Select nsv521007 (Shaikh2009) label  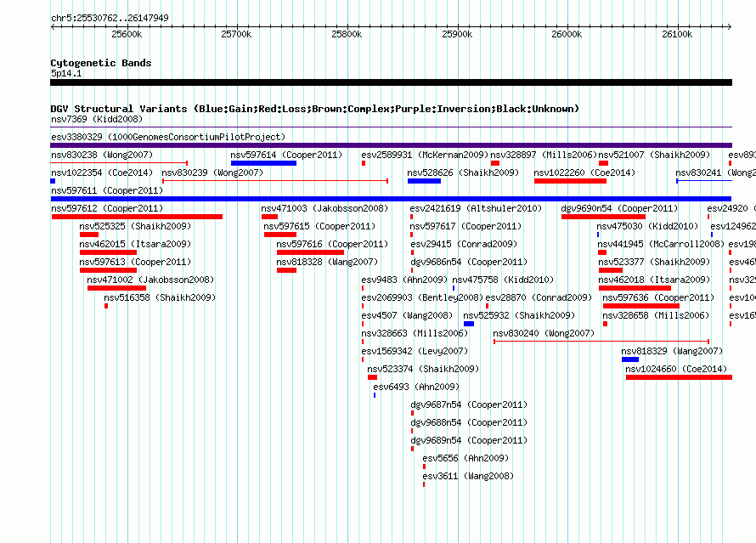[654, 155]
